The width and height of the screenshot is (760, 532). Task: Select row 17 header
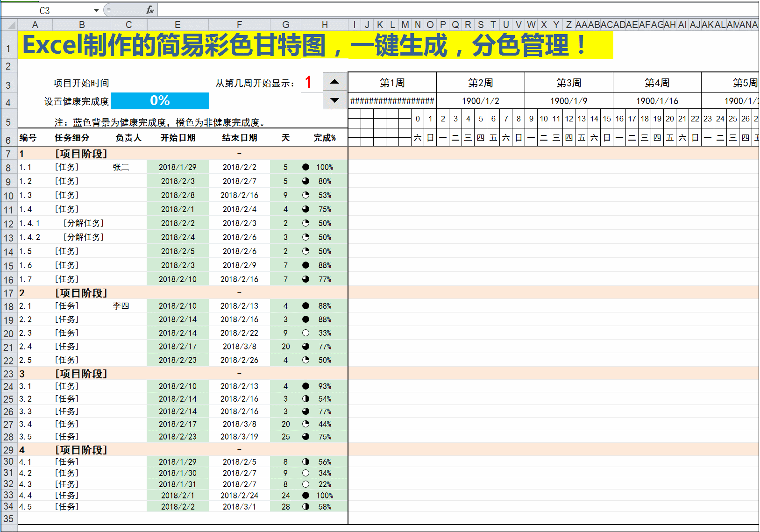(9, 293)
